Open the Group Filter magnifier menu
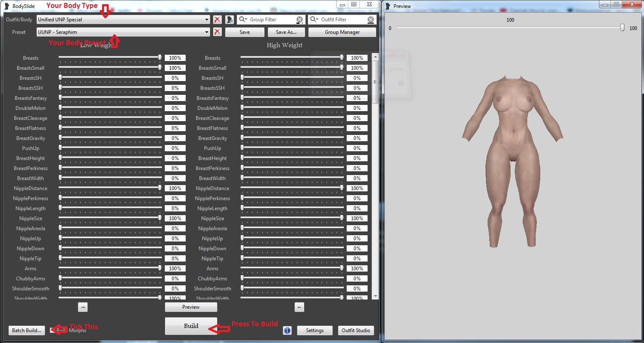The height and width of the screenshot is (343, 644). coord(243,19)
